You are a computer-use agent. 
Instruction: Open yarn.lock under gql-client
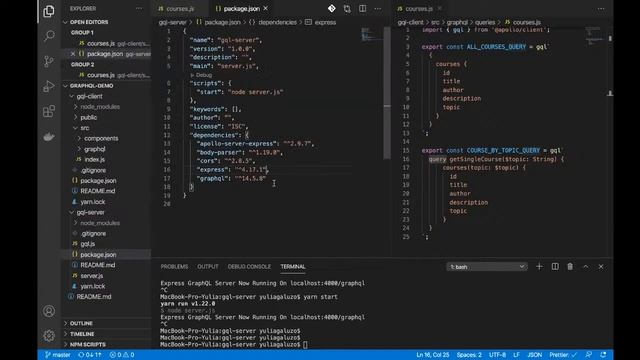93,202
